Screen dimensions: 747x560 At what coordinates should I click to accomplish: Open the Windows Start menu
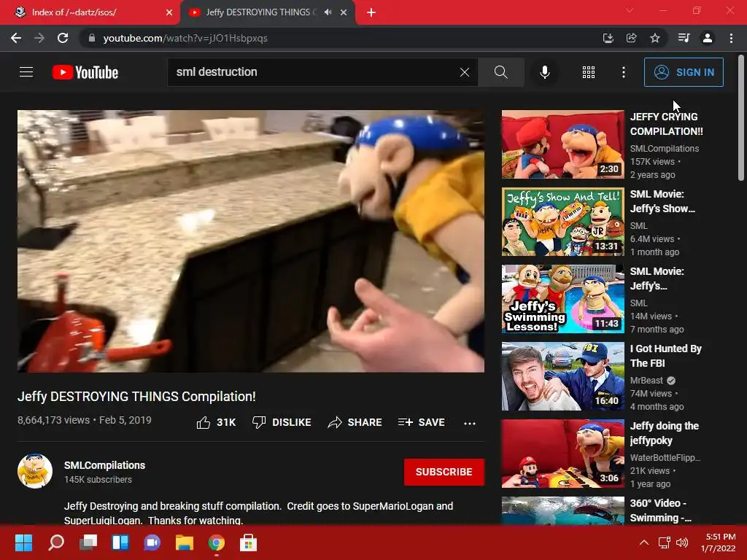pyautogui.click(x=23, y=542)
